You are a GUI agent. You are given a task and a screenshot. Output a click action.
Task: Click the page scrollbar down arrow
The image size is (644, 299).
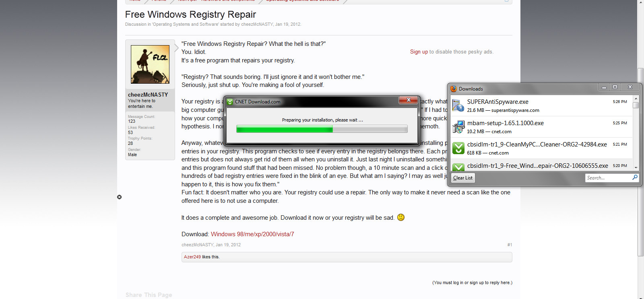tap(641, 297)
